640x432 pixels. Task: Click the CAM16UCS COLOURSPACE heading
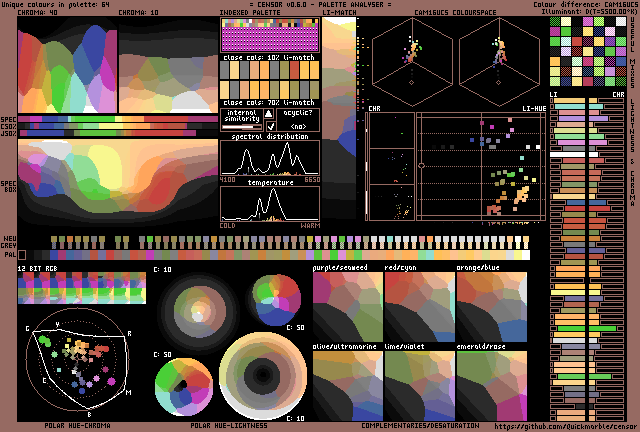click(455, 13)
